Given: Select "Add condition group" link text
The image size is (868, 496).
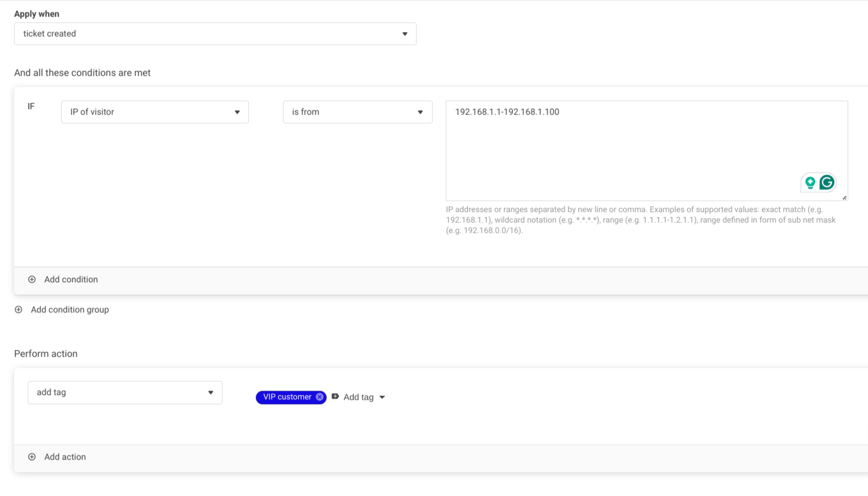Looking at the screenshot, I should 70,310.
